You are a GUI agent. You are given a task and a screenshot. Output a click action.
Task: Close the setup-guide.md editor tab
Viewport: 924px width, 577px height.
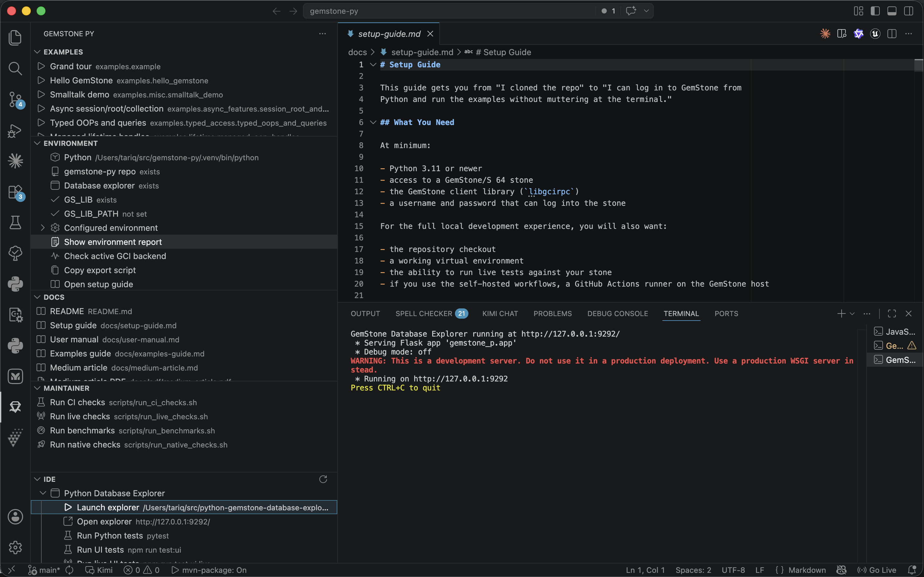point(430,34)
